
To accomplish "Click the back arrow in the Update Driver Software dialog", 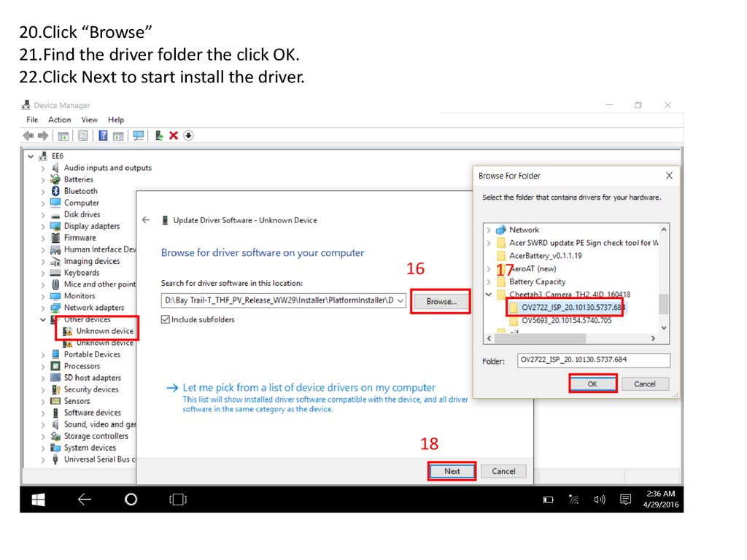I will [x=146, y=220].
